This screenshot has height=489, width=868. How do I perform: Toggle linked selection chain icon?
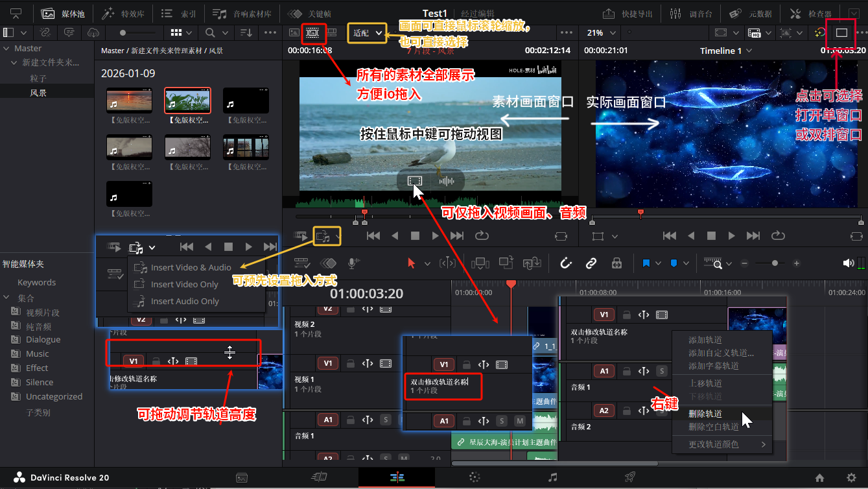click(x=591, y=263)
